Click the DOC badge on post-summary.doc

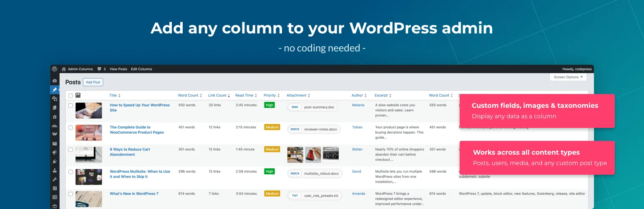(295, 107)
